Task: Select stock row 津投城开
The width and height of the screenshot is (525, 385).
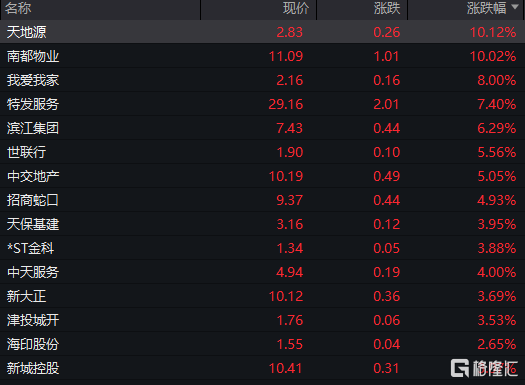Action: tap(262, 320)
